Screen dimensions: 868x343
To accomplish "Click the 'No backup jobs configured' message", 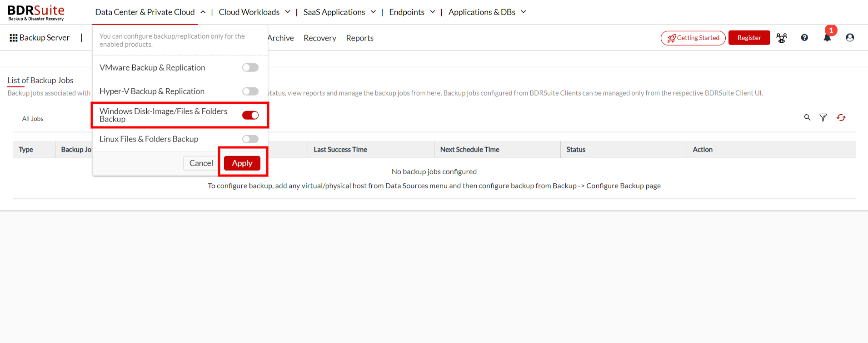I will [x=434, y=172].
